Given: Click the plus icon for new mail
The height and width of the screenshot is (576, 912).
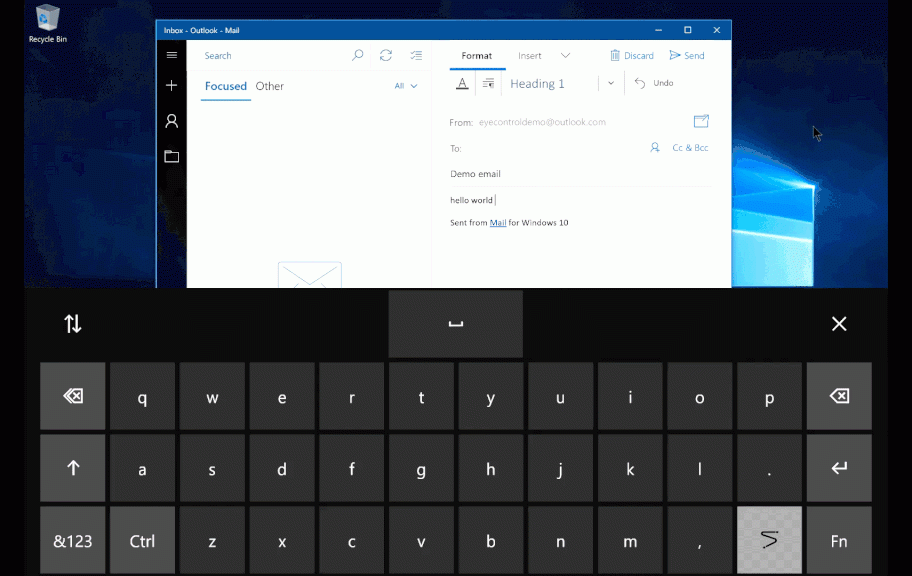Looking at the screenshot, I should click(172, 86).
